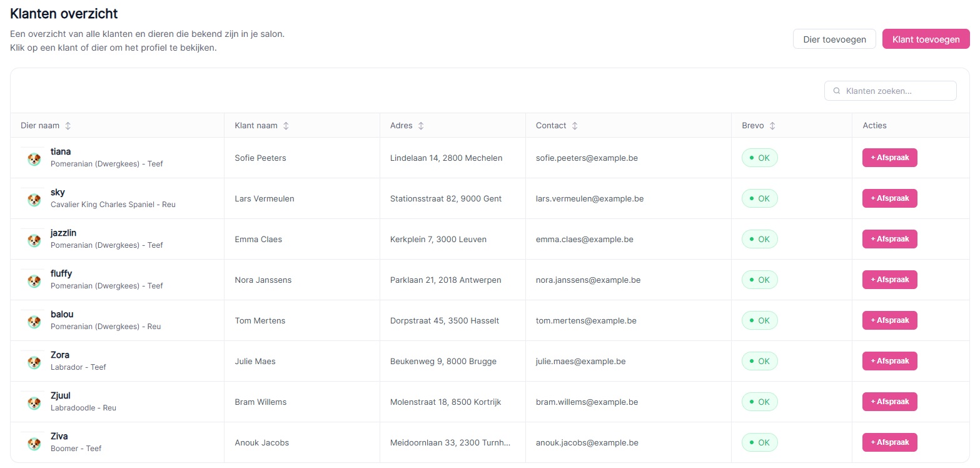The height and width of the screenshot is (468, 980).
Task: Click the Brevo OK badge for Nora Janssens
Action: [759, 280]
